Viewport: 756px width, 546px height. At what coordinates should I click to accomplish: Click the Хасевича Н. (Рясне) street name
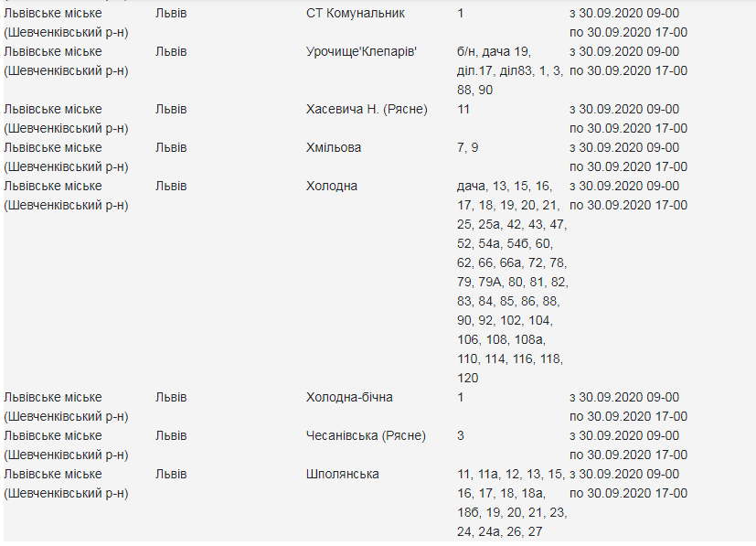366,109
